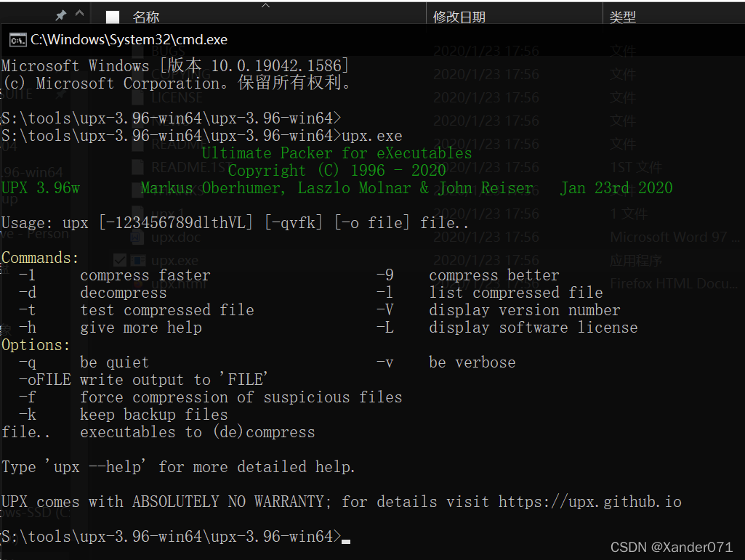745x560 pixels.
Task: Click the 'Options:' heading in terminal
Action: pos(36,345)
